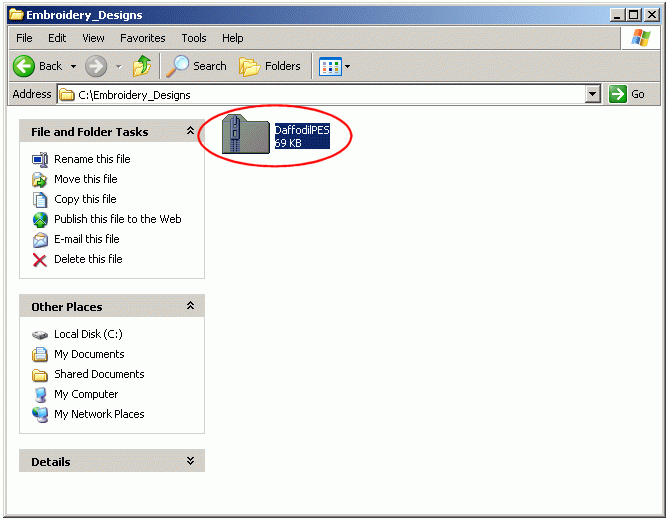
Task: Click Shared Documents folder icon
Action: [40, 375]
